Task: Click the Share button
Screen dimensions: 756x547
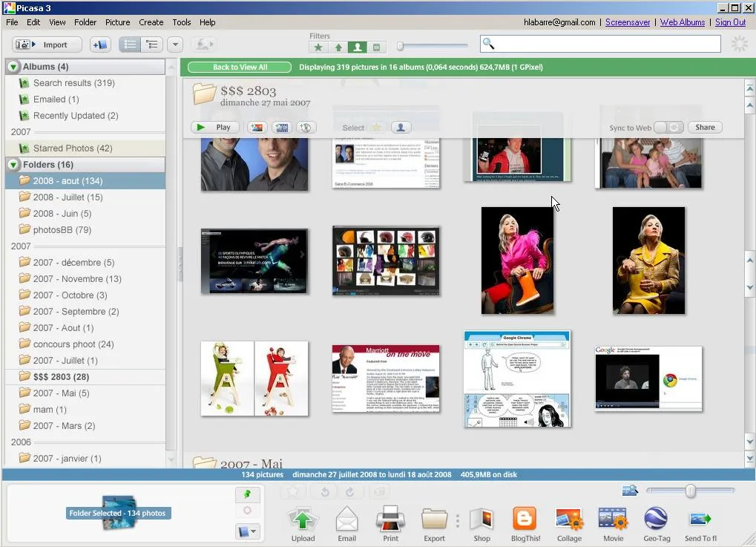Action: [x=705, y=128]
